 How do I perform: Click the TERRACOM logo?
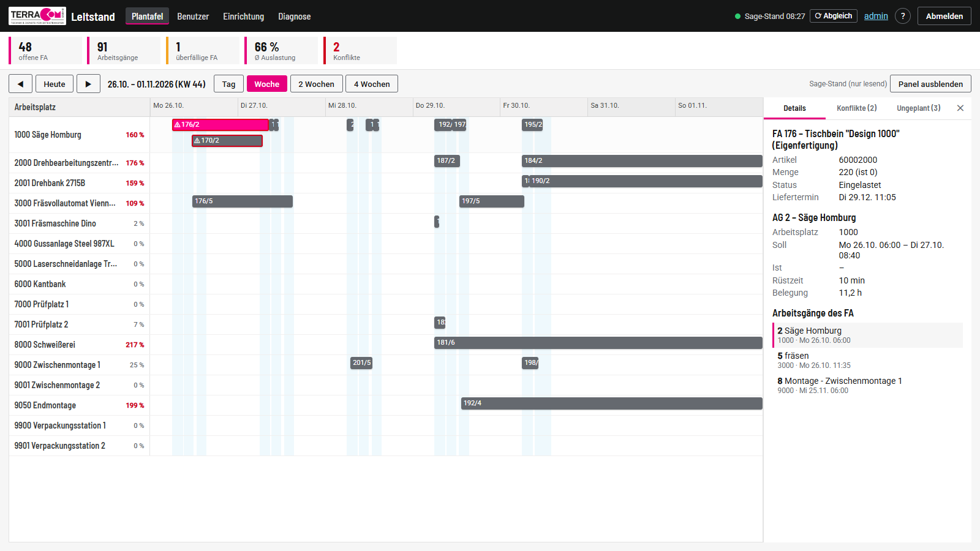(x=37, y=16)
